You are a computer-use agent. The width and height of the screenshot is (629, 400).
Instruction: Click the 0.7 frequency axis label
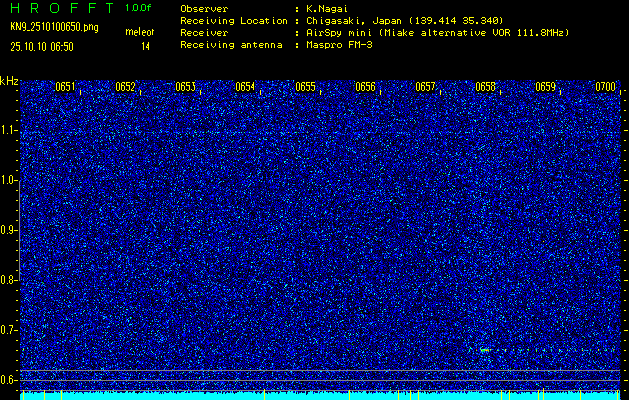click(x=9, y=330)
